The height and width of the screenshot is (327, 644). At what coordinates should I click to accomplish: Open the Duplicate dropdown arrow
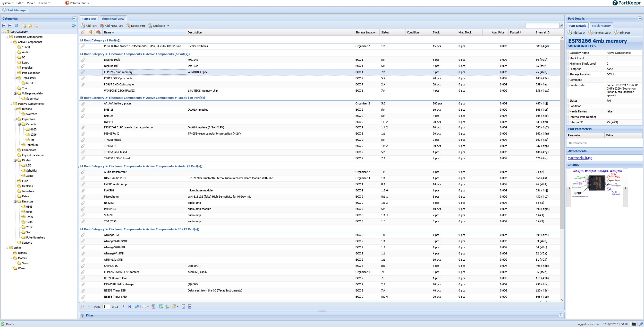coord(168,26)
